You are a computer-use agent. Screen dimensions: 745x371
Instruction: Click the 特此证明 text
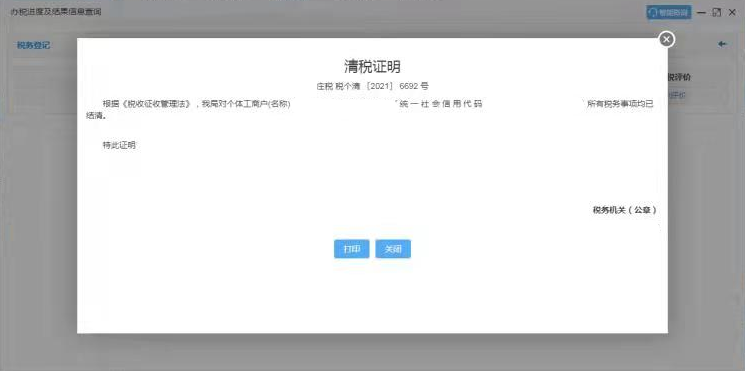point(119,145)
